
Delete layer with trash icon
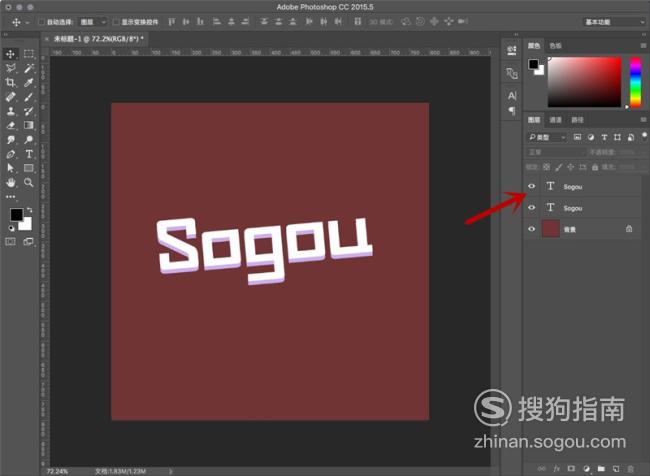coord(631,469)
